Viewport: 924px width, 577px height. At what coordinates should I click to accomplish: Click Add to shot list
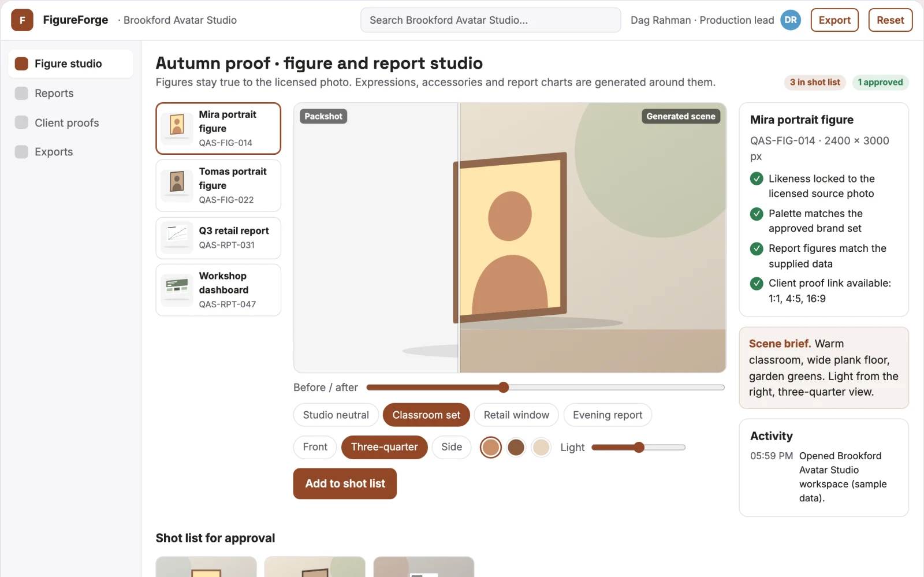(x=345, y=483)
